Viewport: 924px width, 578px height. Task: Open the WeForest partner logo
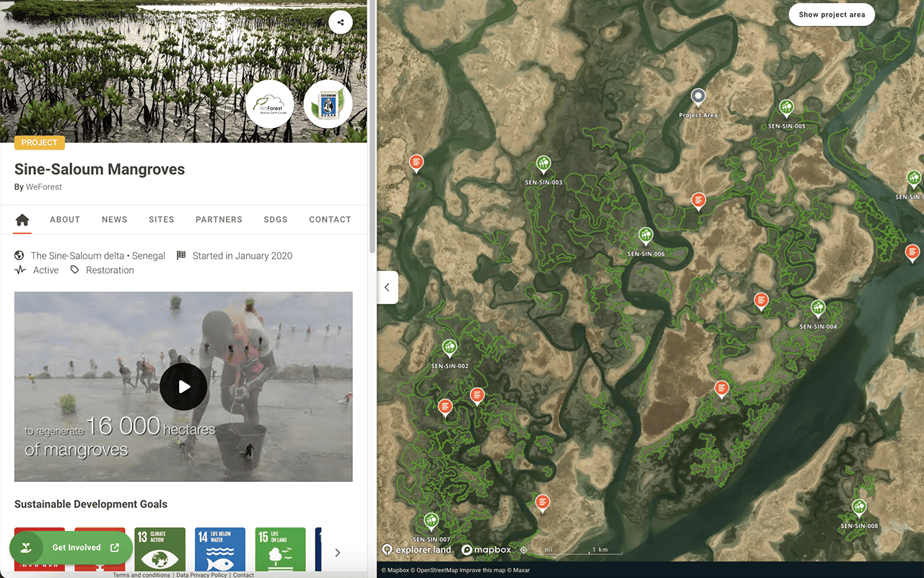(269, 105)
